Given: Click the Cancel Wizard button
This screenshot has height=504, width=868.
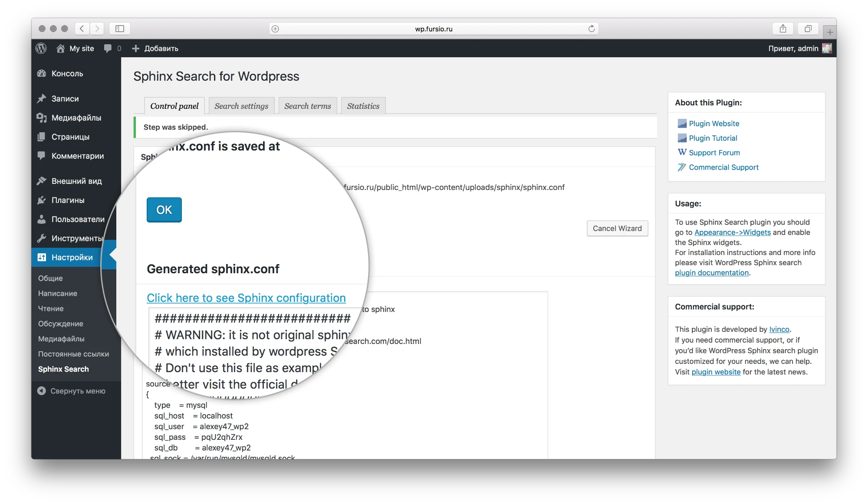Looking at the screenshot, I should (x=617, y=229).
